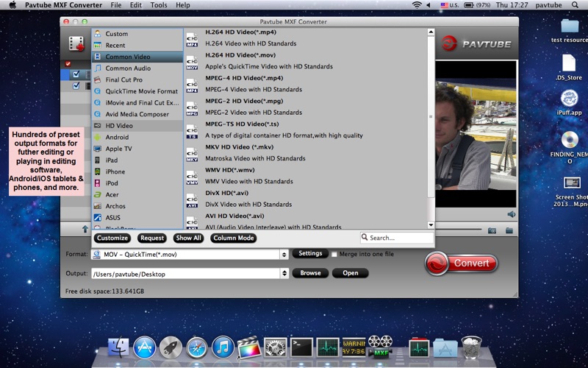Choose 'WMV Video with HD Standards' text
Image resolution: width=588 pixels, height=368 pixels.
249,181
